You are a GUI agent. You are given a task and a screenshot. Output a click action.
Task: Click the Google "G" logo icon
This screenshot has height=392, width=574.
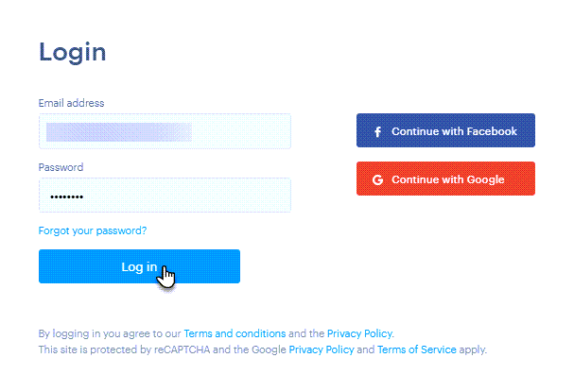(x=377, y=179)
